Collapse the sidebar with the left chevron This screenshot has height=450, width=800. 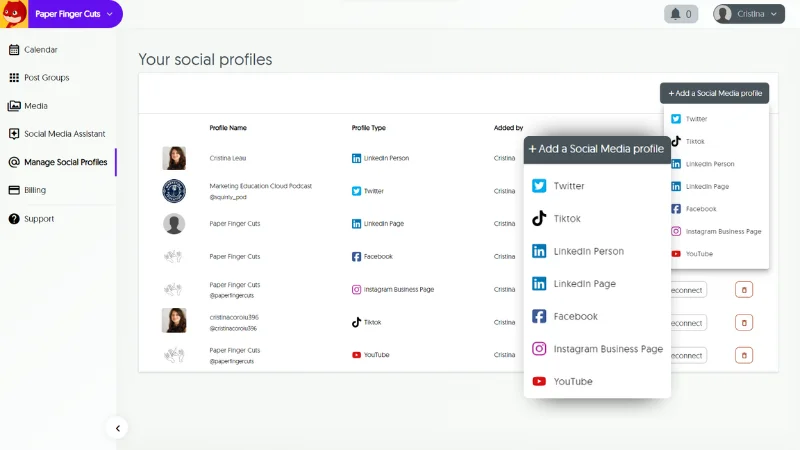point(118,428)
